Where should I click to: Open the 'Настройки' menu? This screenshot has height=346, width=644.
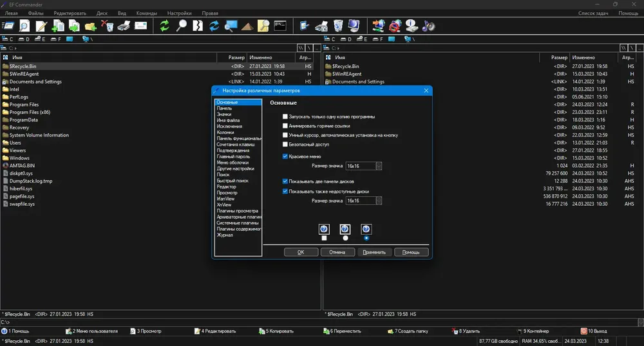[179, 13]
